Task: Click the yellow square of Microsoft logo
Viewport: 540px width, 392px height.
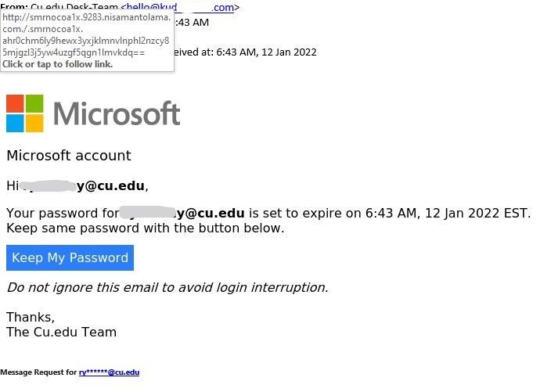Action: pos(34,123)
